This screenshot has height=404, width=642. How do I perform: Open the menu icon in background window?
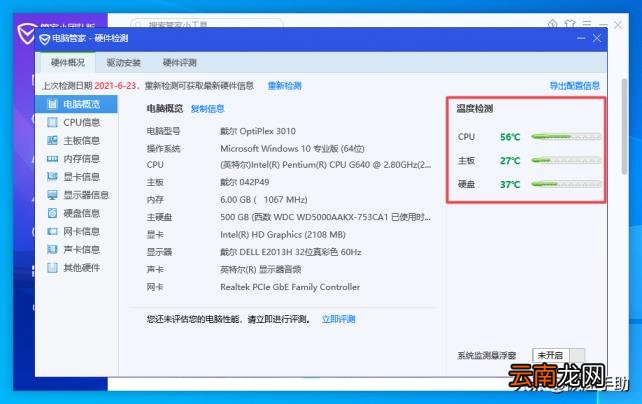(x=587, y=24)
